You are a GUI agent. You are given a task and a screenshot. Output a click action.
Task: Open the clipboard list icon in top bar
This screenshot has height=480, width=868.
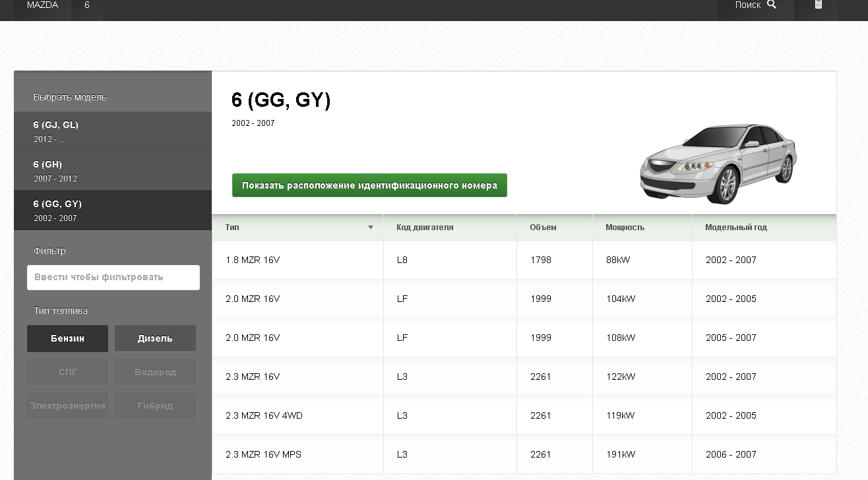pos(819,5)
